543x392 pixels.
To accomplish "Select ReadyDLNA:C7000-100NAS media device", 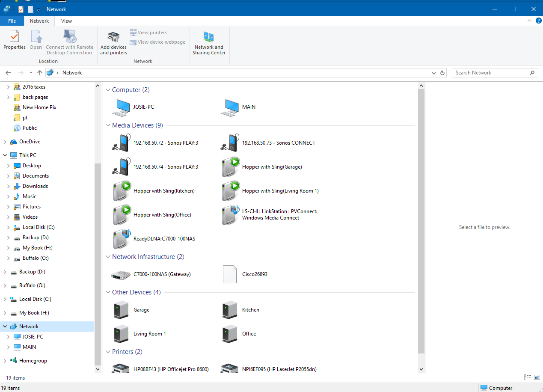I will click(x=154, y=239).
